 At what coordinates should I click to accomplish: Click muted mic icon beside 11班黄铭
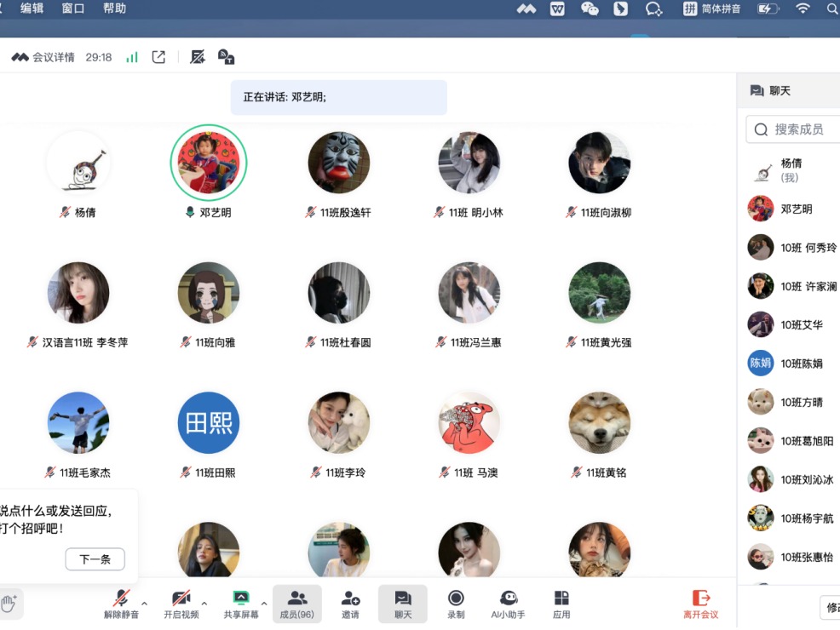(577, 472)
